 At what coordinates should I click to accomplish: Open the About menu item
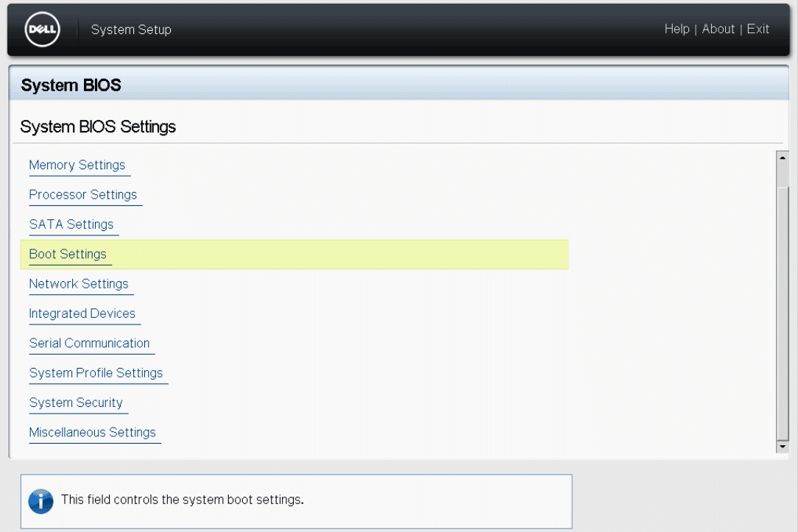point(718,29)
